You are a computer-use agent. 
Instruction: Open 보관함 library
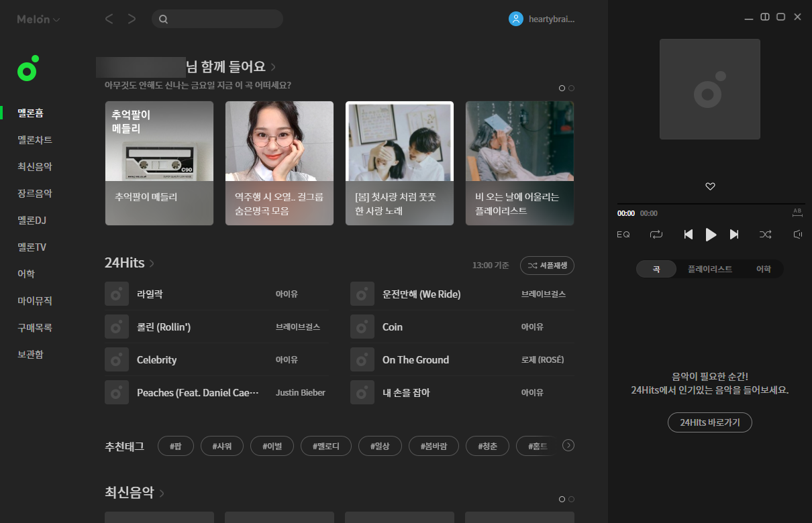[x=30, y=354]
